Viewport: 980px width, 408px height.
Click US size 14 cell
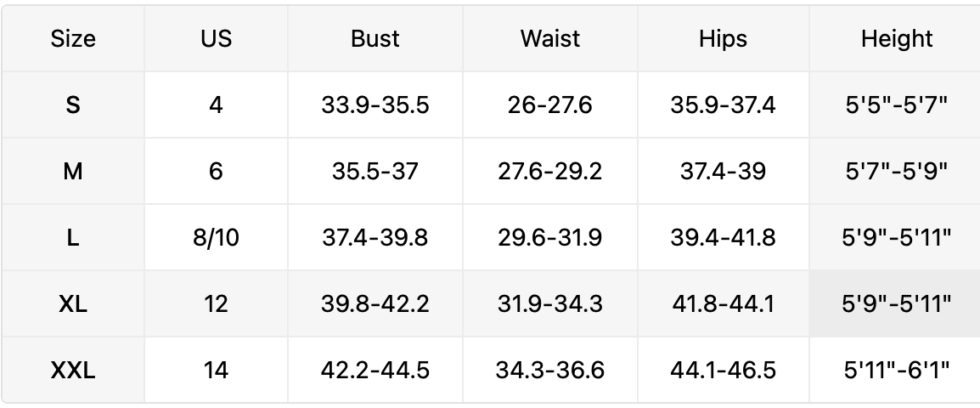(216, 370)
